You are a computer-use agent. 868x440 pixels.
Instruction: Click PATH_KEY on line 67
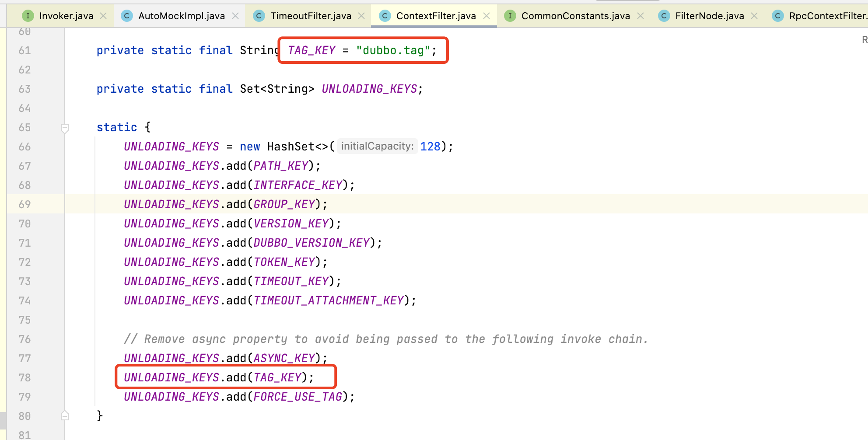tap(281, 166)
